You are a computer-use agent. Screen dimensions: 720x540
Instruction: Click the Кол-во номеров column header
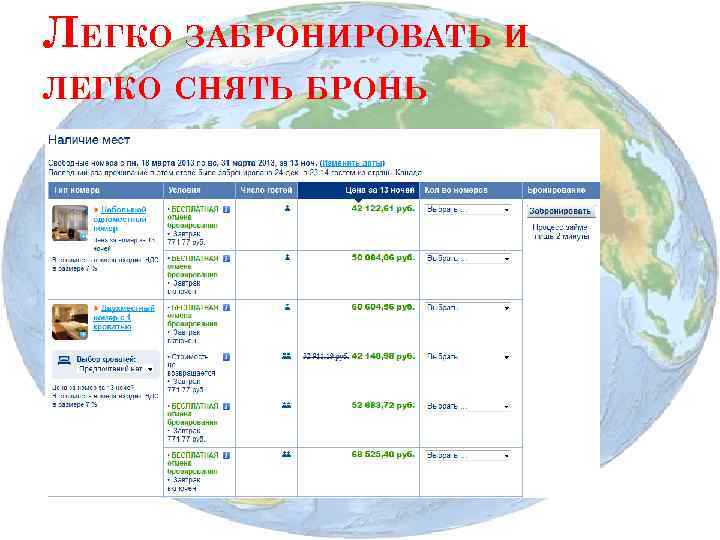pyautogui.click(x=471, y=190)
